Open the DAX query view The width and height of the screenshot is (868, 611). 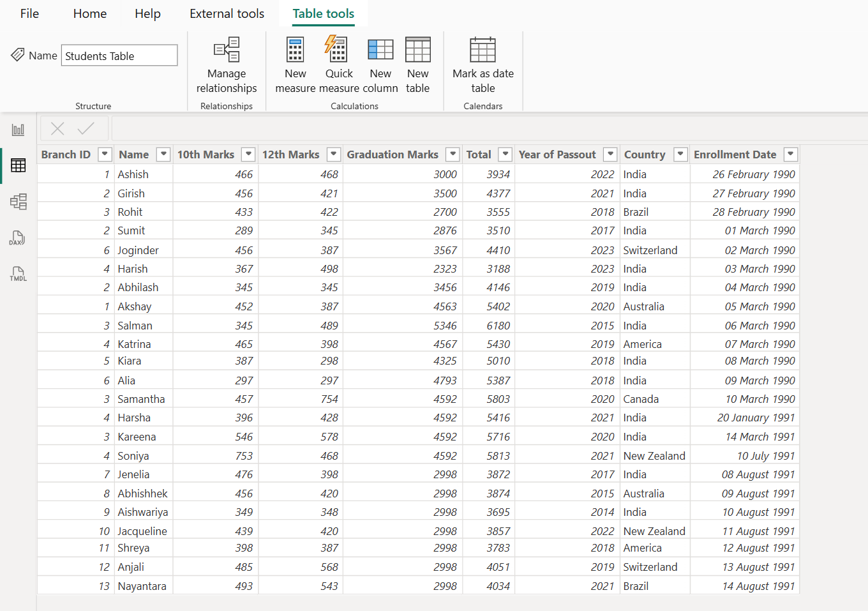(x=18, y=238)
